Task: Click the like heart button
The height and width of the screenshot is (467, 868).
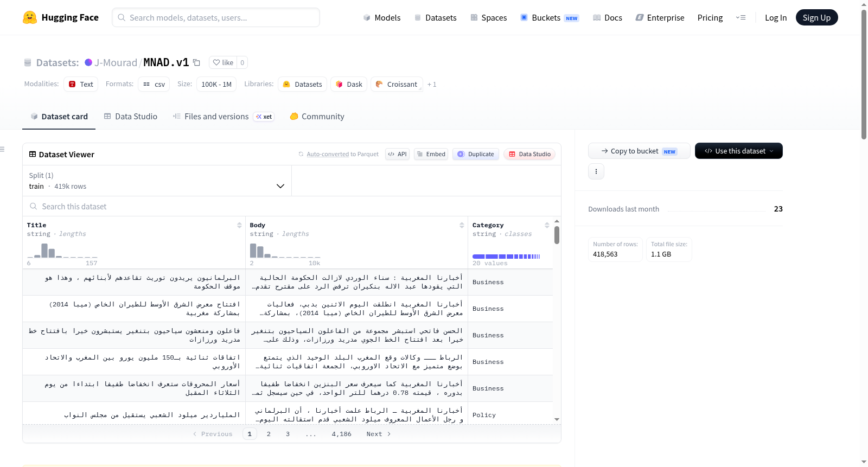Action: click(x=223, y=62)
